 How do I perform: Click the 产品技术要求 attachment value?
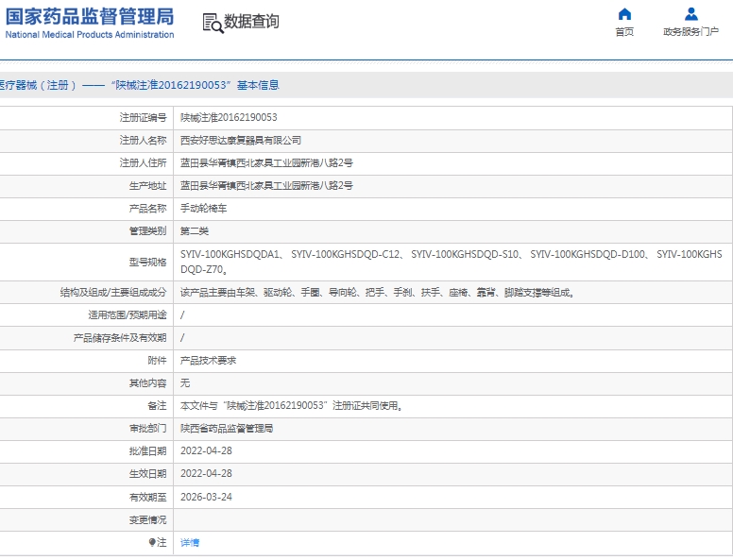pos(208,360)
